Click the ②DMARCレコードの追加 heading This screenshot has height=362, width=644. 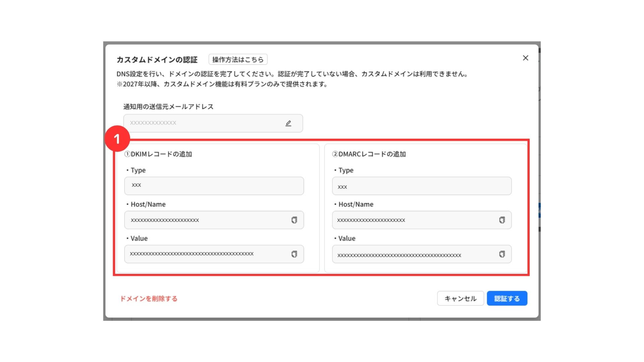coord(369,154)
